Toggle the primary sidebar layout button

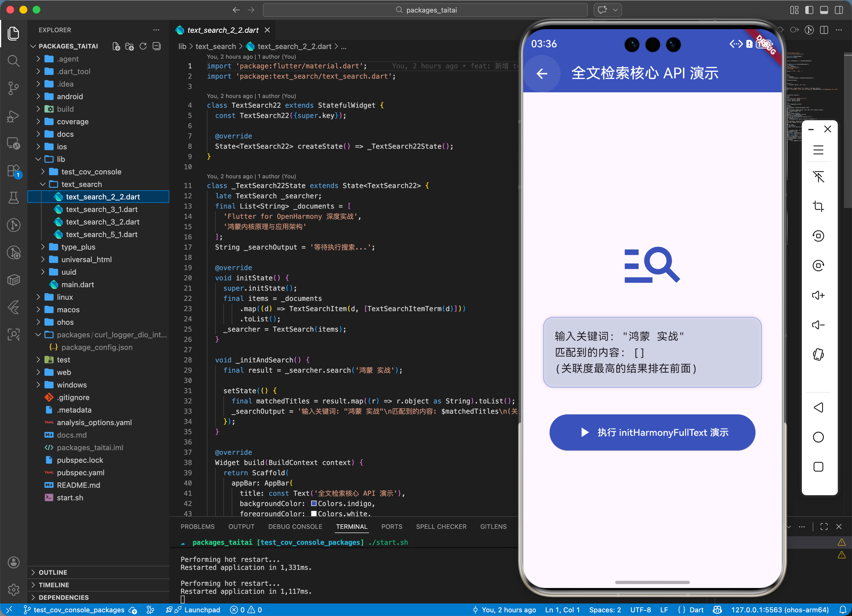pyautogui.click(x=809, y=10)
